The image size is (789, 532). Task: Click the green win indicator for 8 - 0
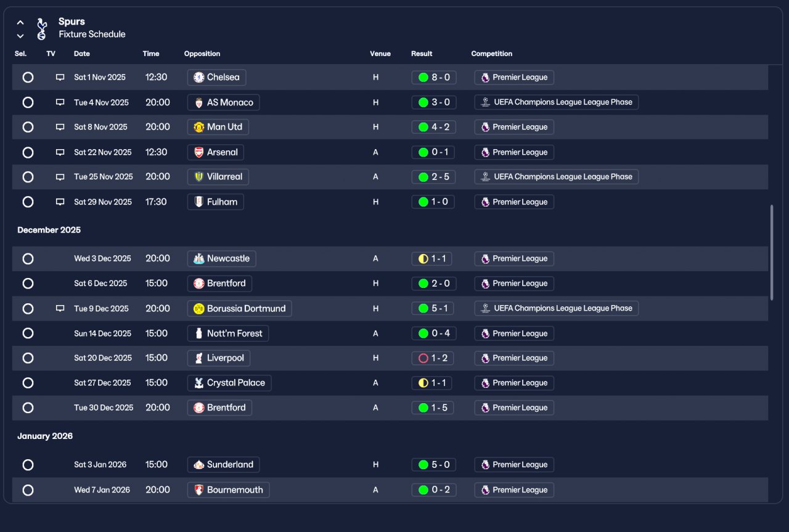tap(423, 78)
